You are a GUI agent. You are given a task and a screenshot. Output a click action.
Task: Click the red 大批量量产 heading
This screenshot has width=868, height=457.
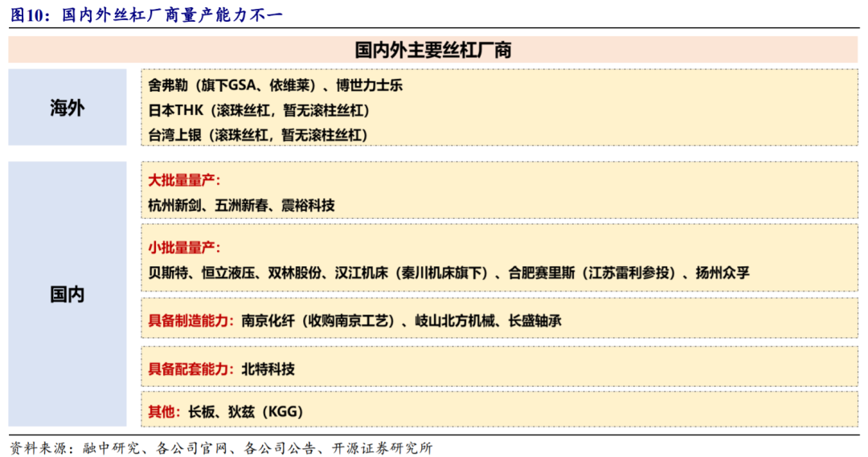coord(184,180)
